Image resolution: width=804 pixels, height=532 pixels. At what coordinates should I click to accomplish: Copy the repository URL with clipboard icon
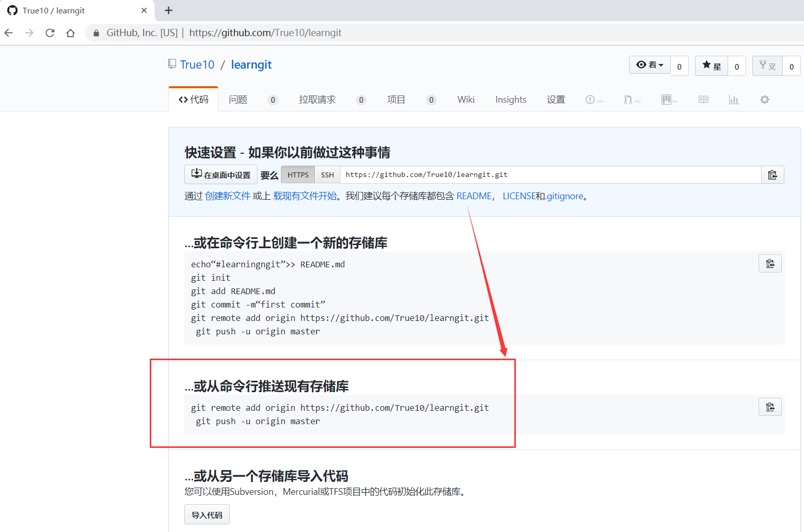pos(773,175)
